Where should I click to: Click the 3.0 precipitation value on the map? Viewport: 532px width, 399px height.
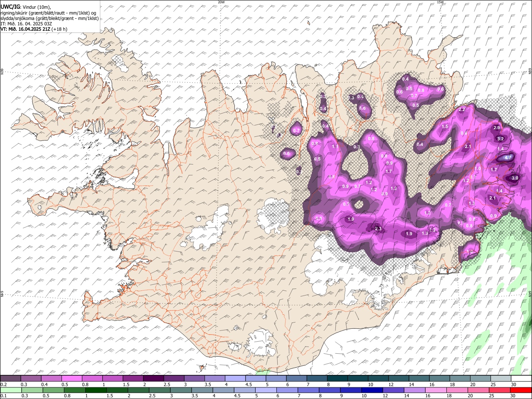tap(515, 178)
